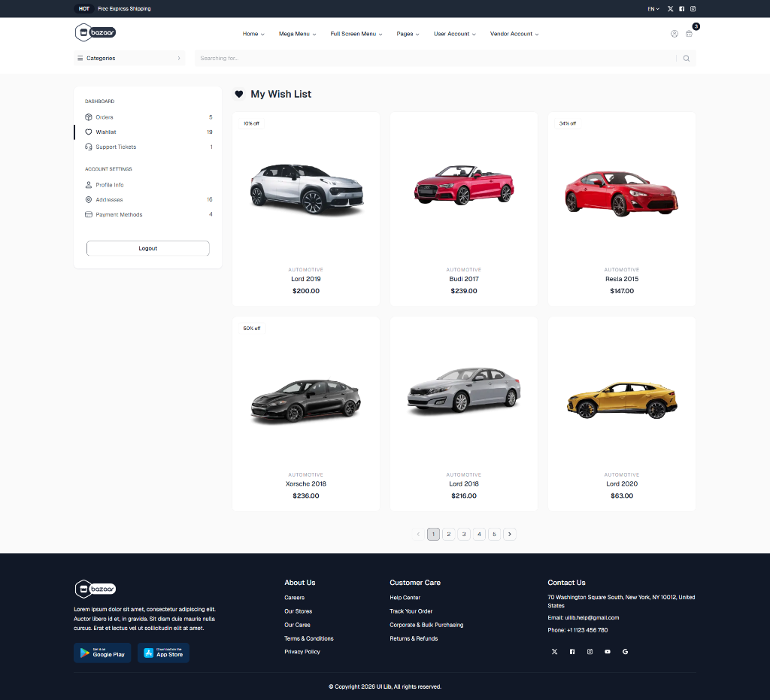Go to page 3 of wishlist
This screenshot has height=700, width=770.
click(464, 534)
